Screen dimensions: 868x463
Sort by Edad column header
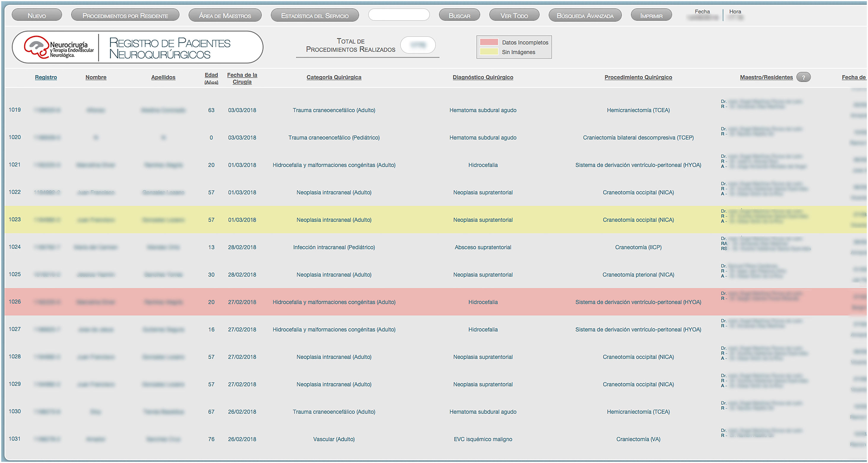point(211,75)
